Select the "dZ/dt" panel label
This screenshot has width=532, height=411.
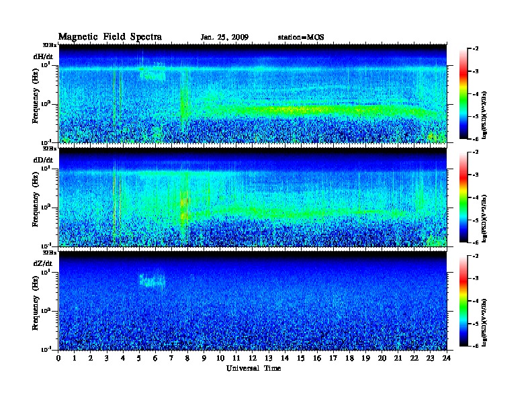click(x=43, y=264)
